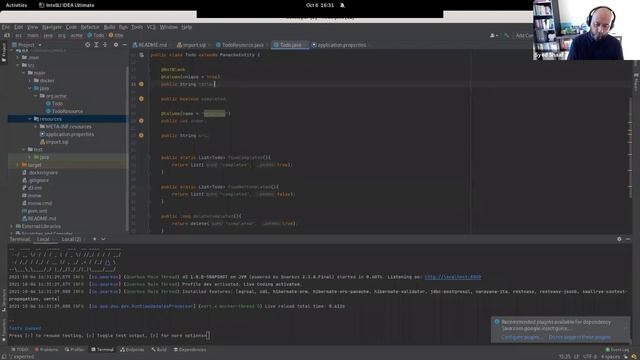The height and width of the screenshot is (360, 640).
Task: Open the Problems tool window
Action: [x=47, y=350]
